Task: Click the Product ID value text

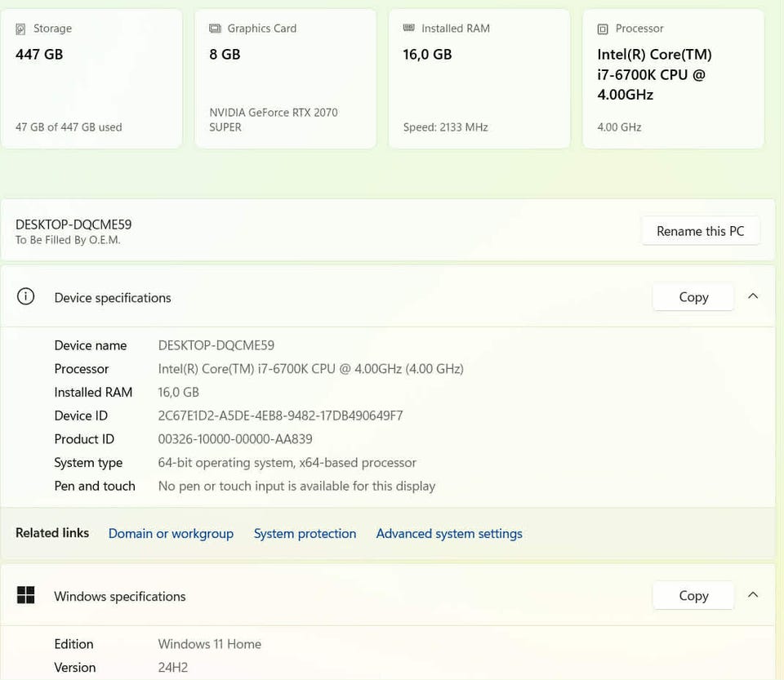Action: (x=235, y=439)
